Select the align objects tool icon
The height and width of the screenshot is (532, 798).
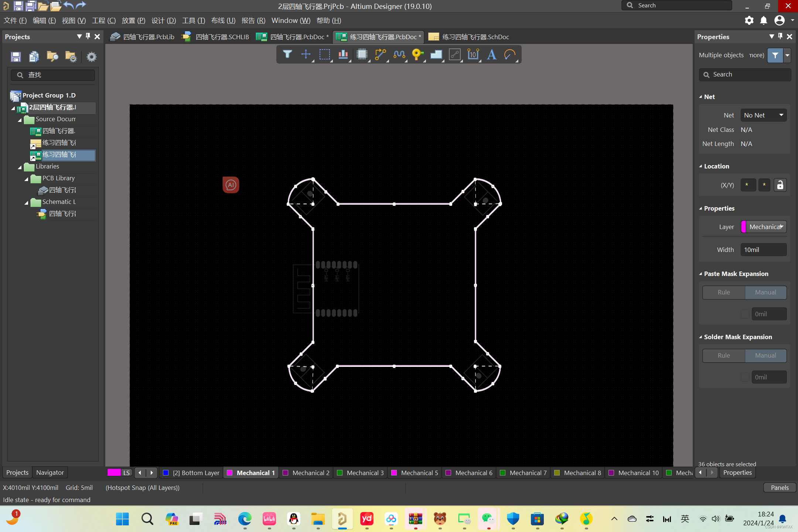click(x=343, y=55)
